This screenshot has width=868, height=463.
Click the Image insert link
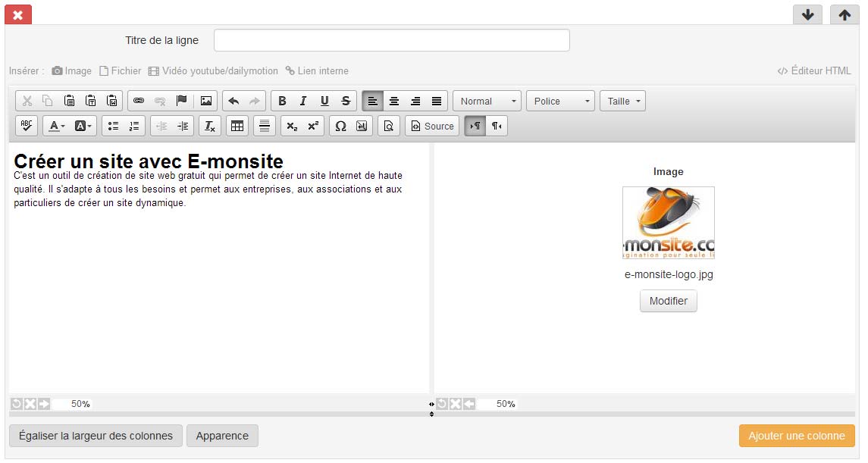[x=72, y=70]
